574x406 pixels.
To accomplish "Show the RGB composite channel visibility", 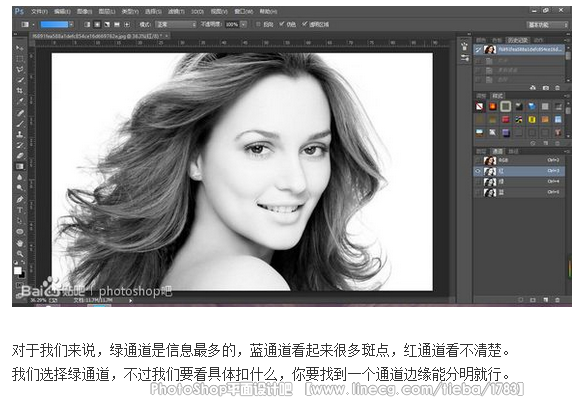I will point(478,160).
